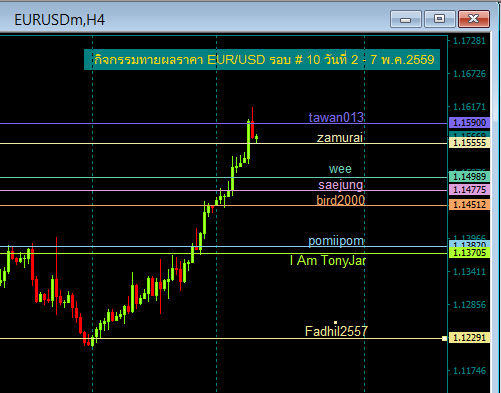The width and height of the screenshot is (501, 393).
Task: Click the Thai EUR/USD title banner
Action: (x=262, y=60)
